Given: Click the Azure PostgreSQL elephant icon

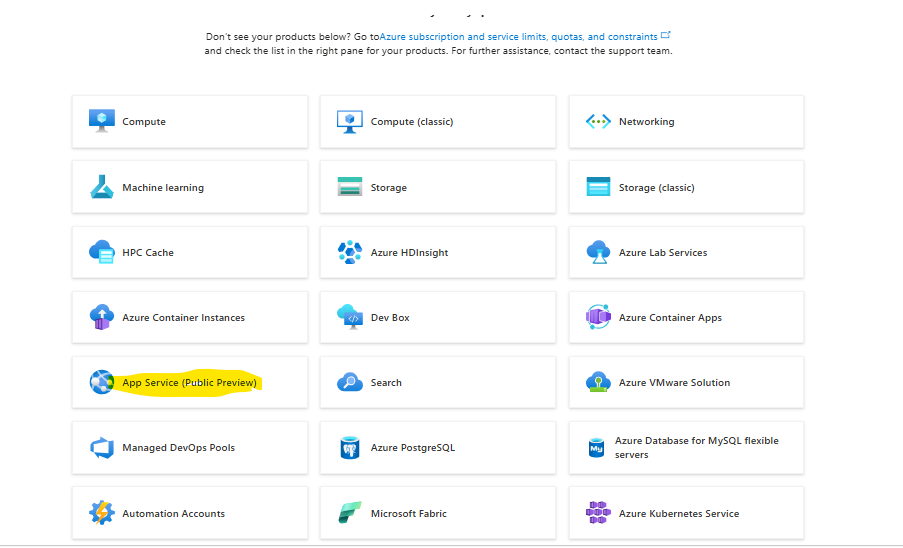Looking at the screenshot, I should pos(350,448).
